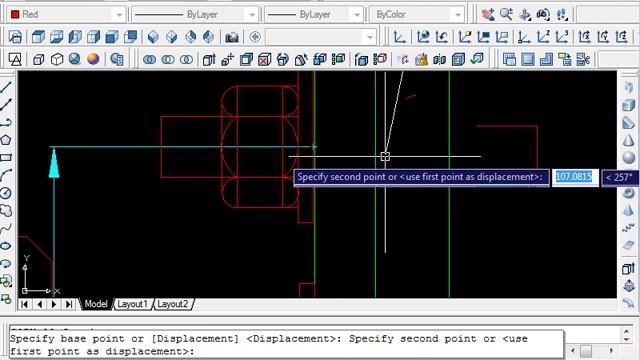Click the Extrude Faces icon

(209, 60)
